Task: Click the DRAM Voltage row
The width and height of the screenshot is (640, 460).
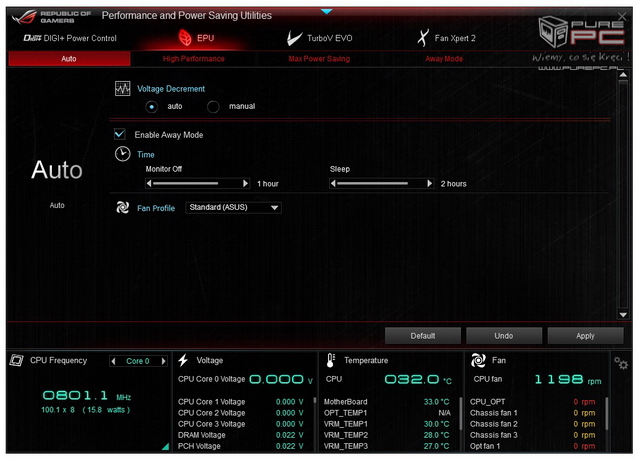Action: coord(241,435)
